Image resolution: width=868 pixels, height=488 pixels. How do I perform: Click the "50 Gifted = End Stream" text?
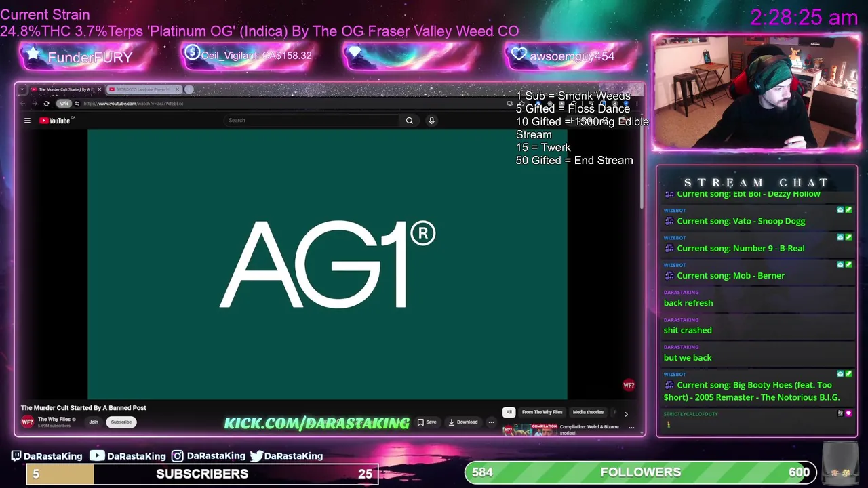click(x=574, y=161)
